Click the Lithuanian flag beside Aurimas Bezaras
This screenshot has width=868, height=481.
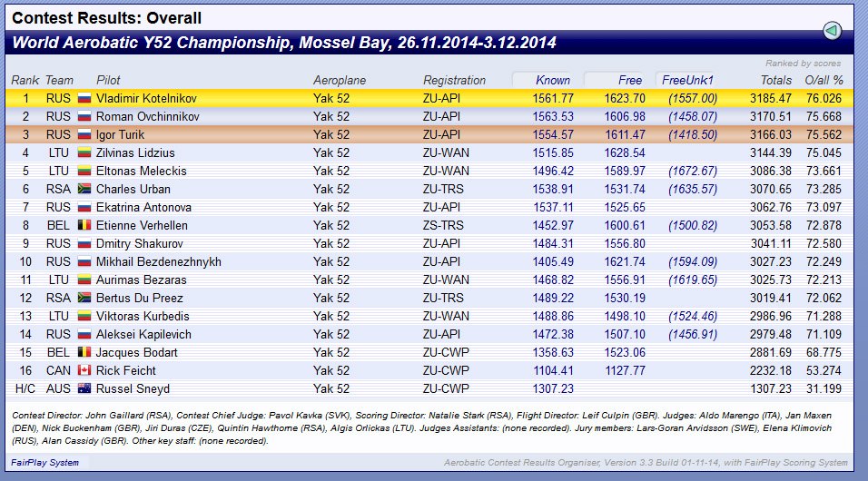[x=84, y=280]
